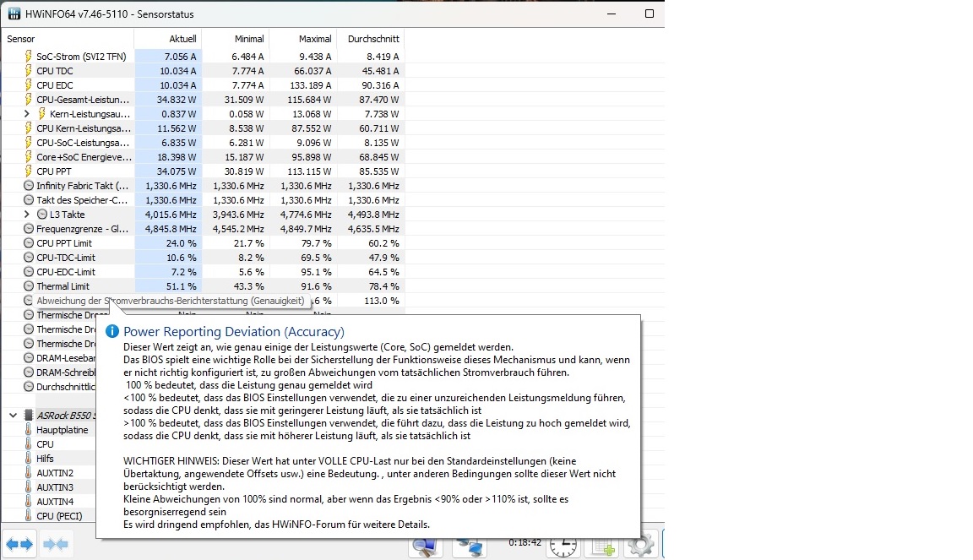Click the lightning icon of Kern-Leistungsau… row

pyautogui.click(x=42, y=113)
